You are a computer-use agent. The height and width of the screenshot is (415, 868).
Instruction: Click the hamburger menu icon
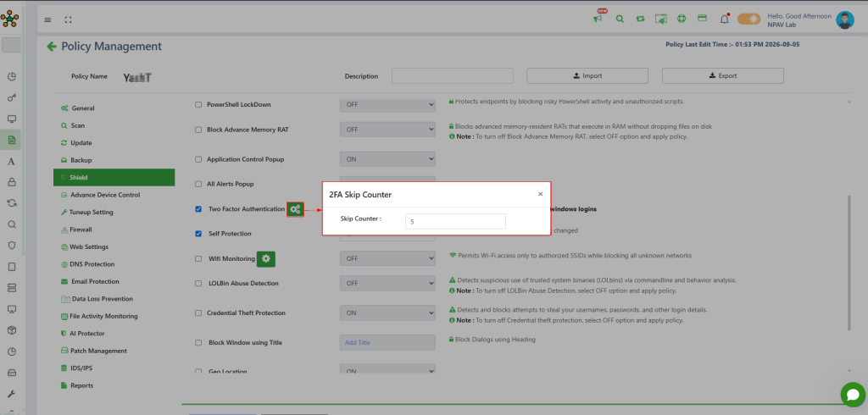click(x=47, y=20)
